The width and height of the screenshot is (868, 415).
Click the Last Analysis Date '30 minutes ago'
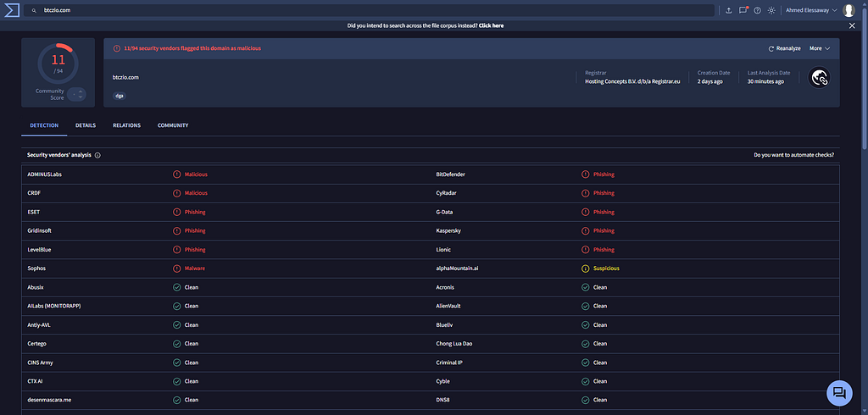[x=765, y=81]
